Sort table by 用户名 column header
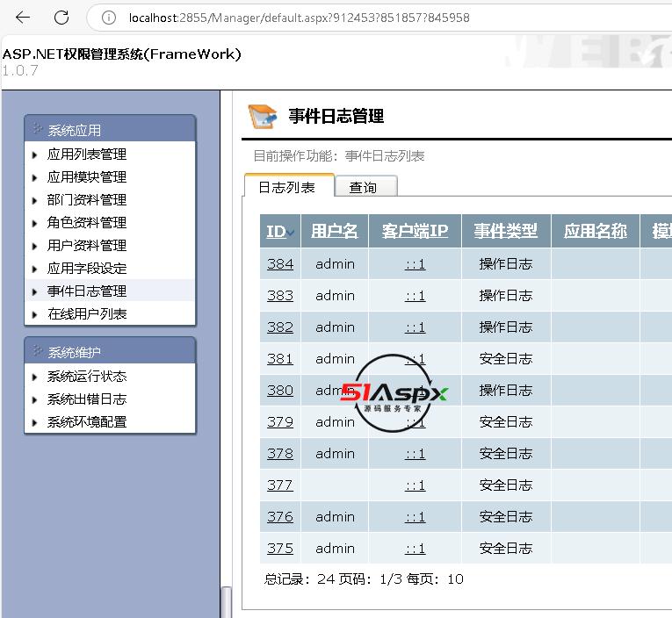The width and height of the screenshot is (672, 618). pos(335,231)
